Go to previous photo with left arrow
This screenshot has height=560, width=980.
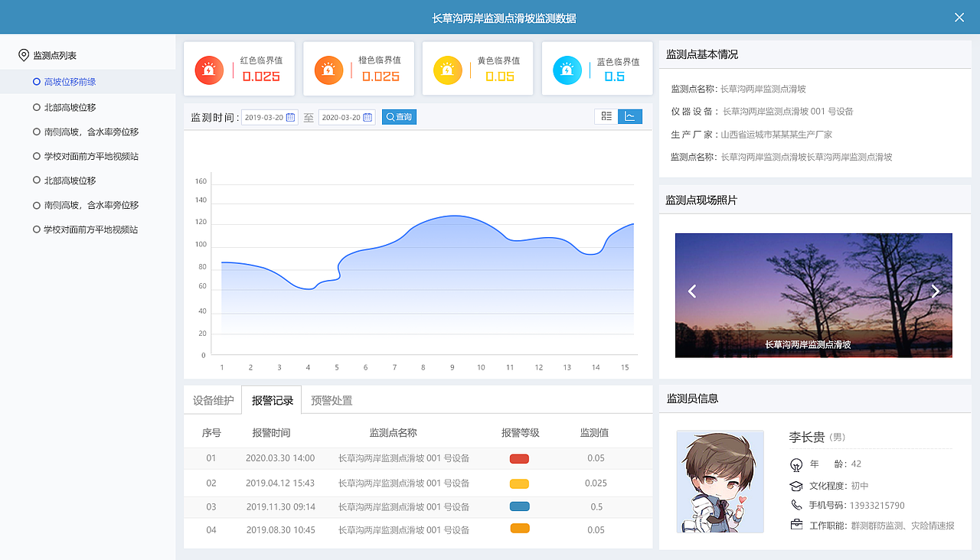(x=692, y=291)
